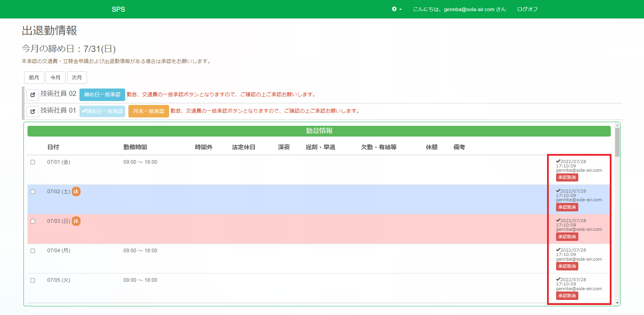Enable the checkbox for 07/05 (火)
Viewport: 644px width, 315px height.
point(33,280)
